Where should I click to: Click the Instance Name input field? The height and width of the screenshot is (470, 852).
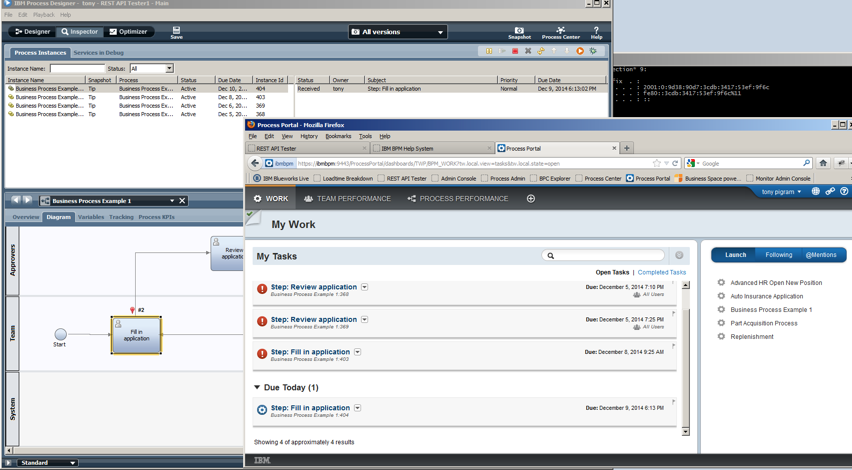(77, 68)
